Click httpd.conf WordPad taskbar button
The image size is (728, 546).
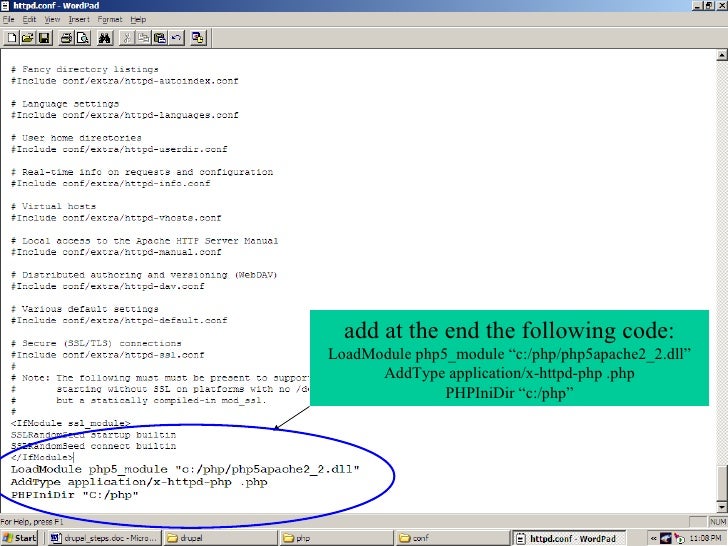click(x=568, y=538)
